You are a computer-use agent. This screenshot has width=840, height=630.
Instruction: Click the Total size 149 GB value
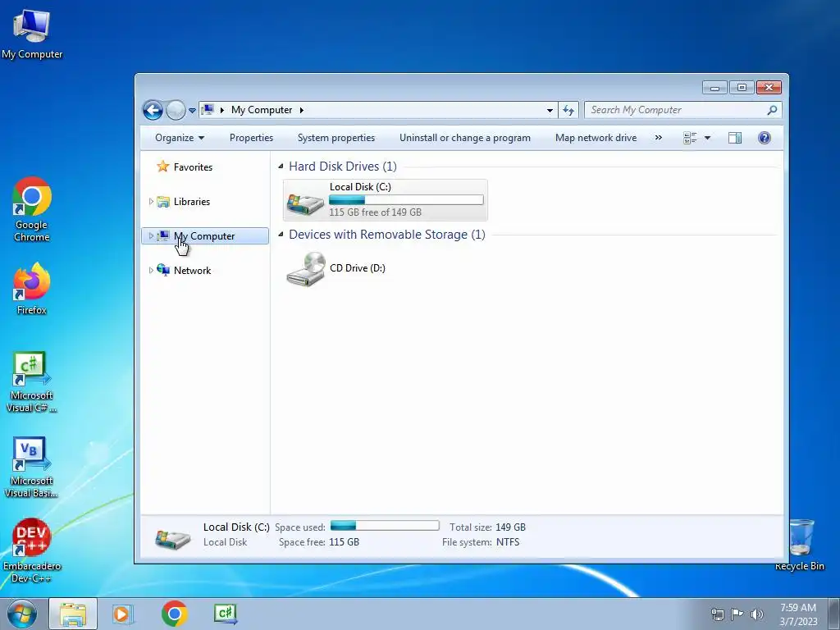[510, 527]
